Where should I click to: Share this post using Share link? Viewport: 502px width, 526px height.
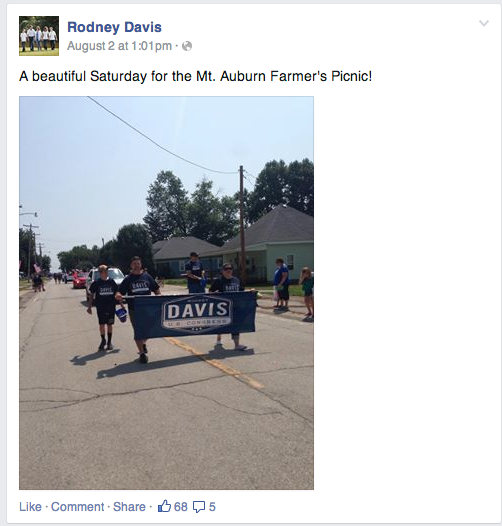click(x=129, y=507)
